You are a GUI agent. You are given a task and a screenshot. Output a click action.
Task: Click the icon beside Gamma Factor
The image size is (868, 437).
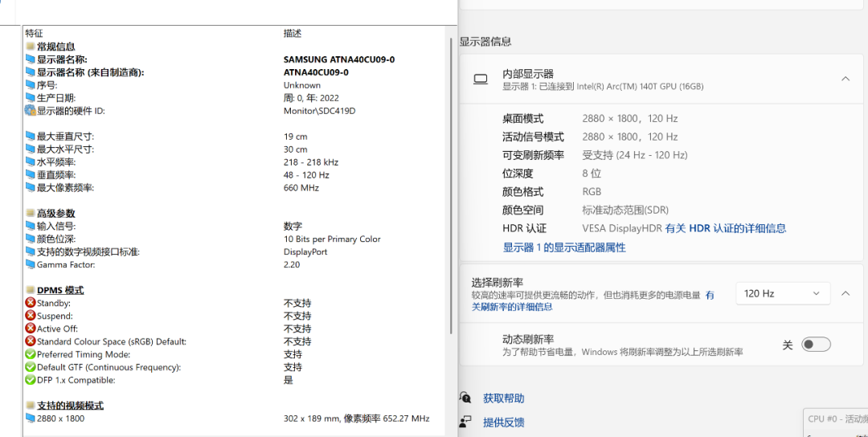tap(30, 264)
